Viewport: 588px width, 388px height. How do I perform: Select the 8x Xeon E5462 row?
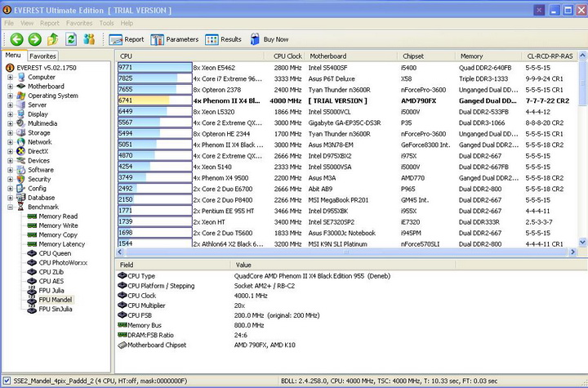coord(347,68)
